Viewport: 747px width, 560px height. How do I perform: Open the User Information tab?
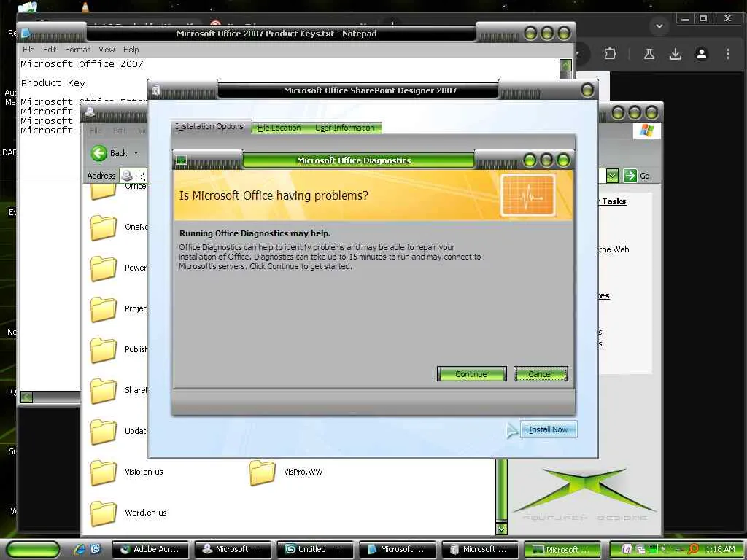click(345, 128)
